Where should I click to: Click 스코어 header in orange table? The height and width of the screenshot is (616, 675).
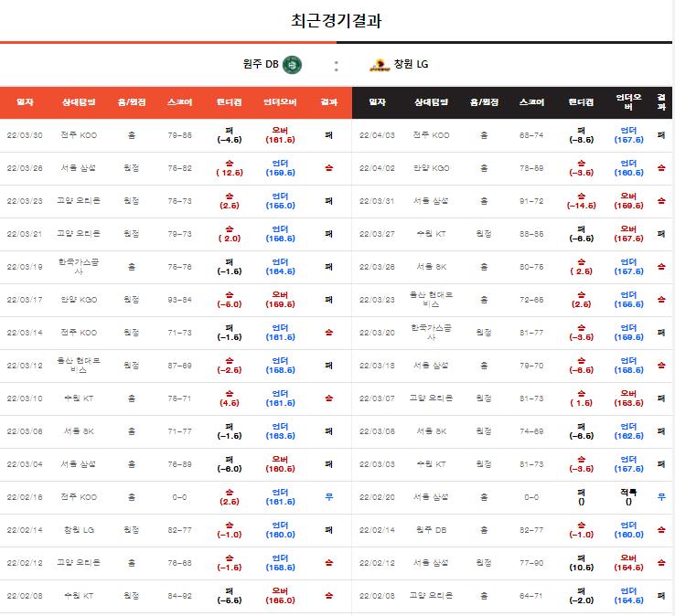(x=180, y=102)
